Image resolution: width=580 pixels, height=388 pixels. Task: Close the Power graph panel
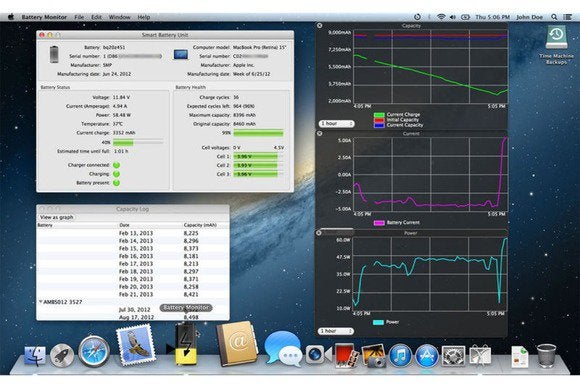pos(319,233)
